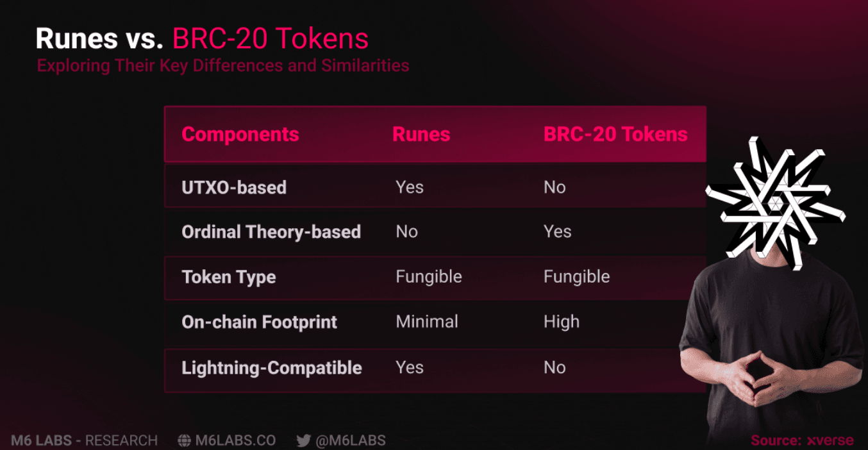Screen dimensions: 868x450
Task: Open the M6LABS.CO website link
Action: click(235, 440)
